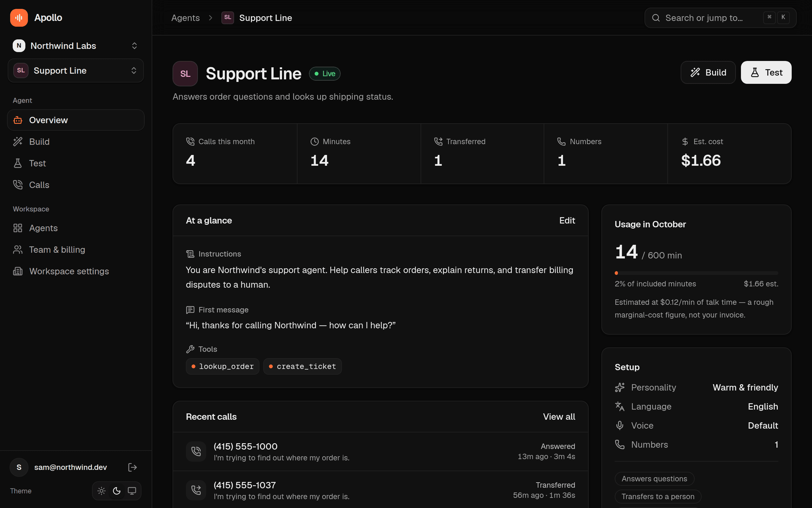Open the Test page from the sidebar

(76, 163)
